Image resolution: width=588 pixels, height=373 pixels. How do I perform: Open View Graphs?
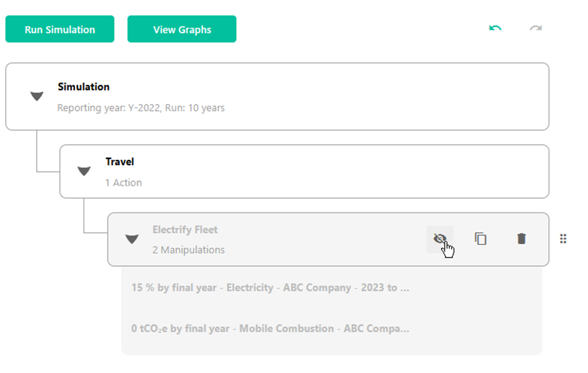coord(182,29)
